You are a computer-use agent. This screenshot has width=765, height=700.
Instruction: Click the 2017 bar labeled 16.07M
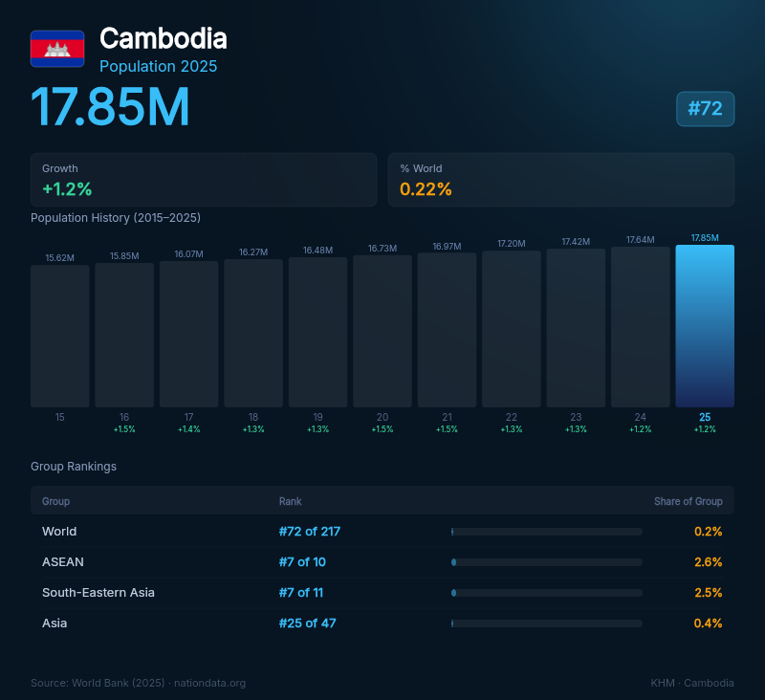(188, 334)
